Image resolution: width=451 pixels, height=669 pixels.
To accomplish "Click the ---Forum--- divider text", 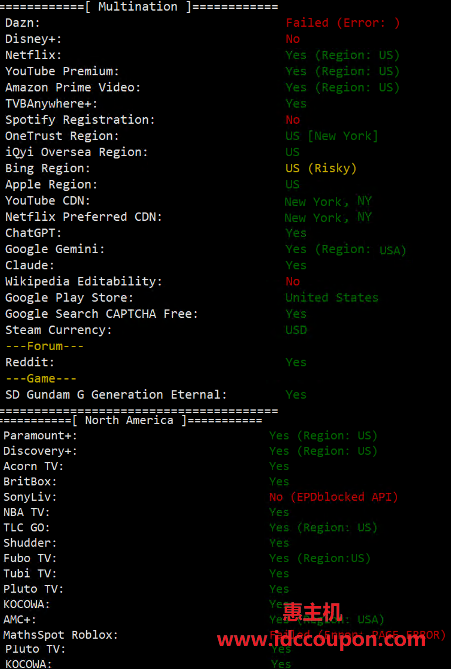I will tap(44, 346).
